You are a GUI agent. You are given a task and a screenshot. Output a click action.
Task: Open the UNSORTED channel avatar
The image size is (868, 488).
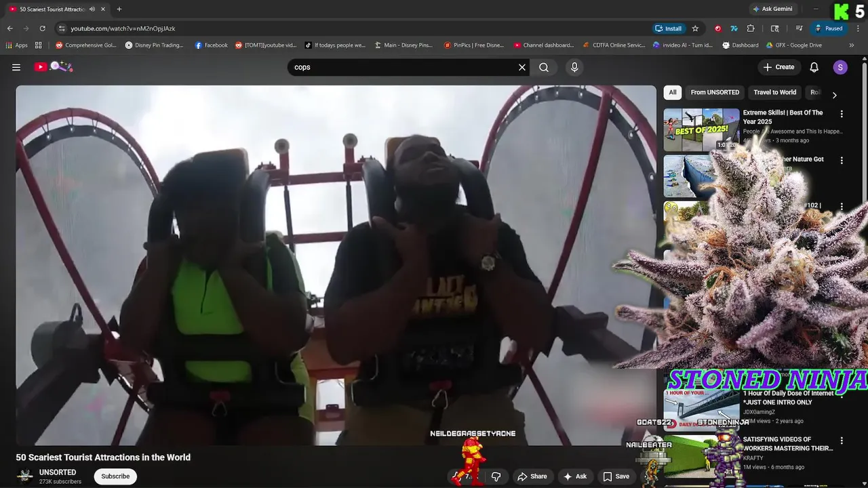(x=25, y=476)
